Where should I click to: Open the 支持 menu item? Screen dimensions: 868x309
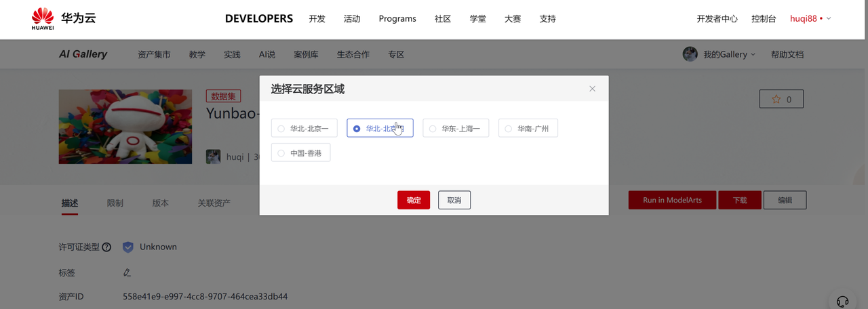548,19
